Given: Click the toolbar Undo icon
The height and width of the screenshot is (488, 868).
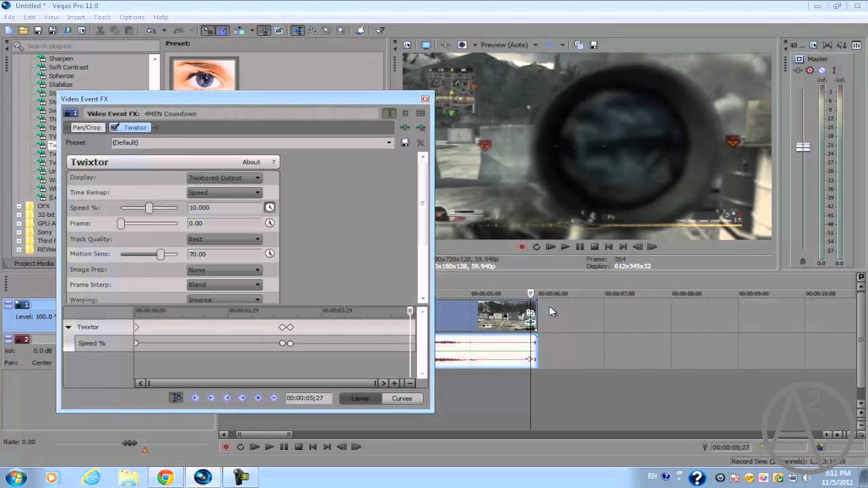Looking at the screenshot, I should 151,30.
